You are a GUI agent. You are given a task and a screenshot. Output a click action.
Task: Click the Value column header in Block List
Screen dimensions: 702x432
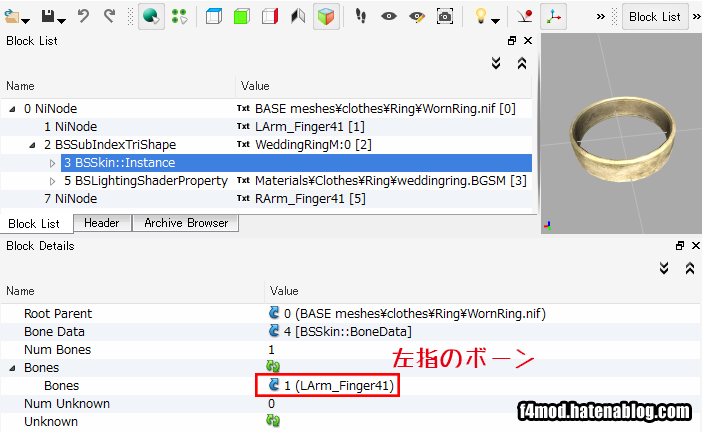[x=384, y=86]
